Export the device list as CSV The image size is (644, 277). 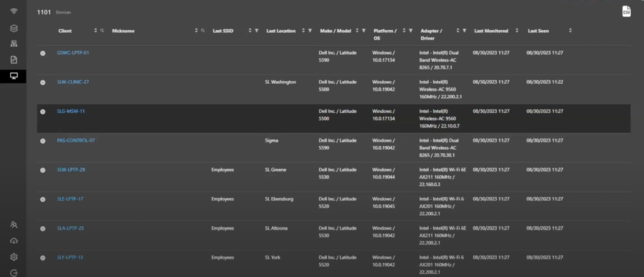pos(626,12)
